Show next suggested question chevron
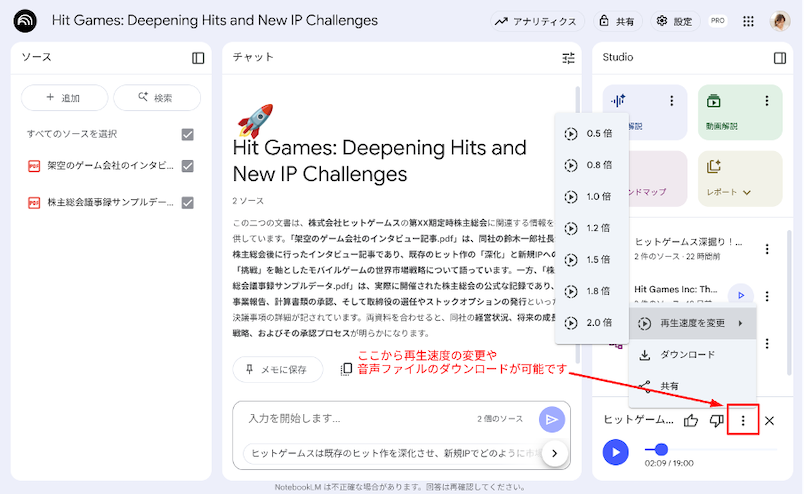 point(554,453)
